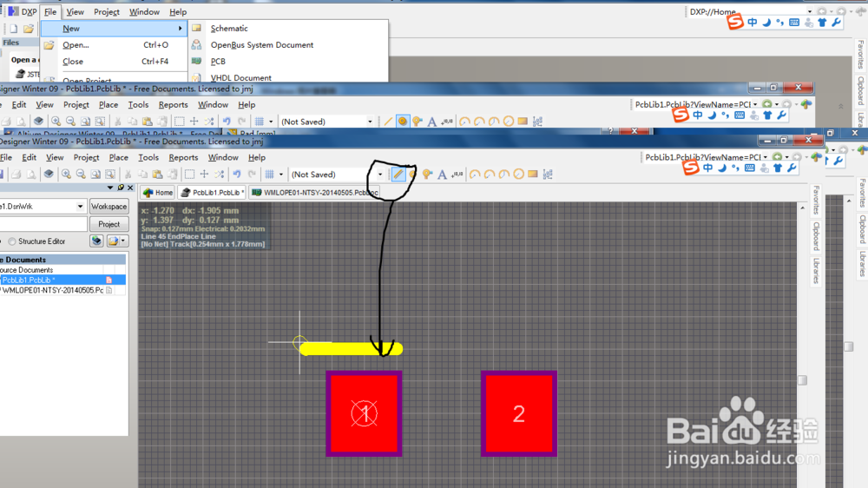Click the Deselect All icon in front window
Screen dimensions: 868x488
(x=220, y=175)
